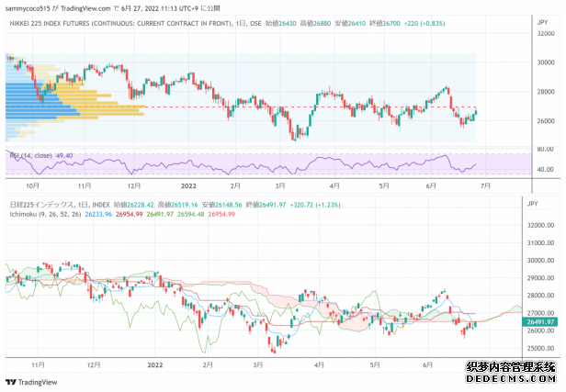Click 12月 on the futures chart time axis
The width and height of the screenshot is (566, 392).
[134, 185]
